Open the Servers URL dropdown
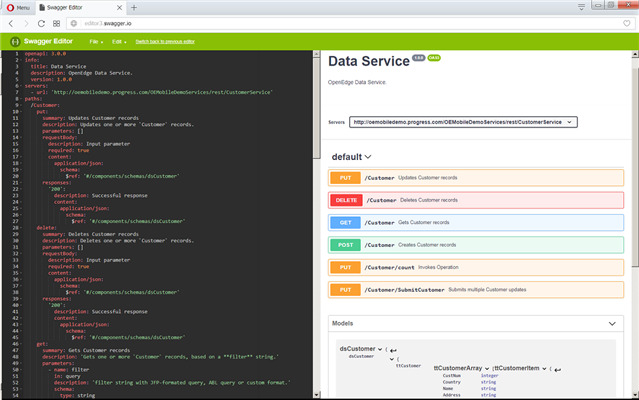The width and height of the screenshot is (639, 400). [463, 121]
